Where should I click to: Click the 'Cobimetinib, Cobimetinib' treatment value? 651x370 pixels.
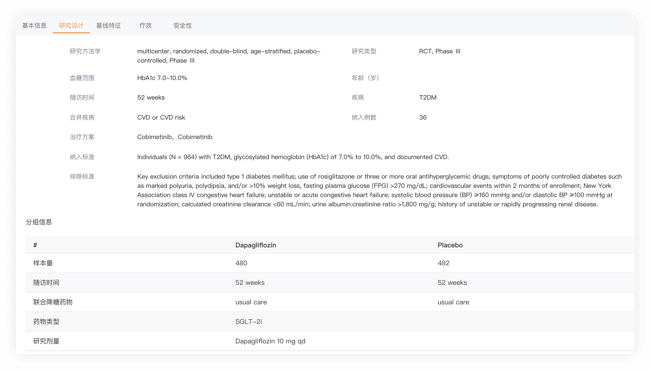[x=174, y=137]
